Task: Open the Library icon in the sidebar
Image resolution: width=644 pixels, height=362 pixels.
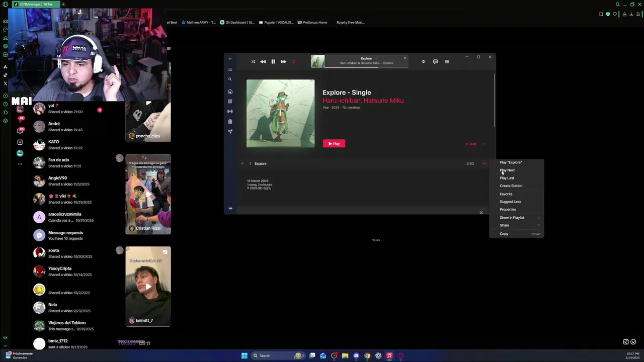Action: 230,121
